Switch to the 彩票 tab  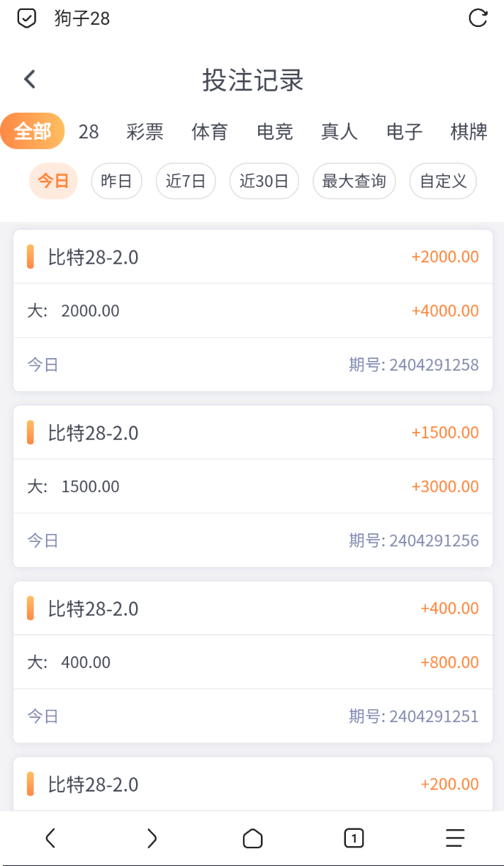click(145, 132)
